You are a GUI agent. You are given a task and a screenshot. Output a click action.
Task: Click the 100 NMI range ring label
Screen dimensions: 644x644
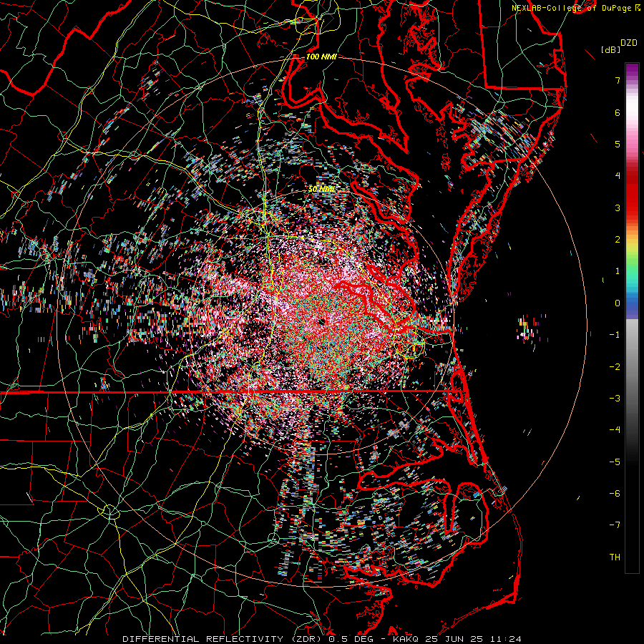(321, 57)
